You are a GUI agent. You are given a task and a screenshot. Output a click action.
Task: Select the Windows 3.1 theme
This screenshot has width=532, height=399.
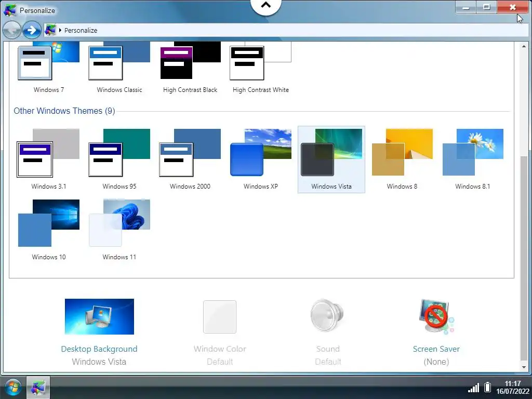(48, 159)
